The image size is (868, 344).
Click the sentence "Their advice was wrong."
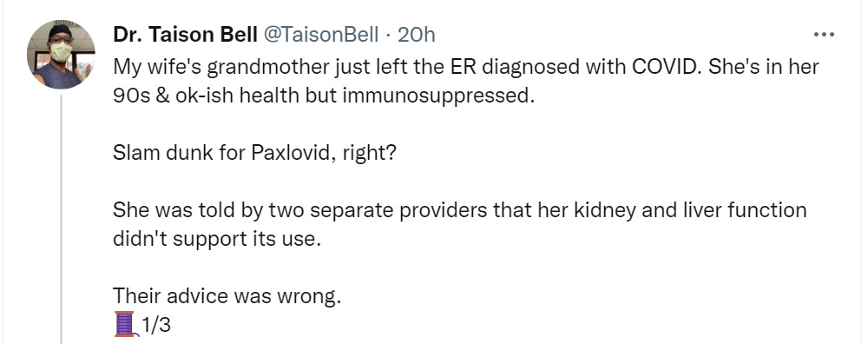coord(227,297)
